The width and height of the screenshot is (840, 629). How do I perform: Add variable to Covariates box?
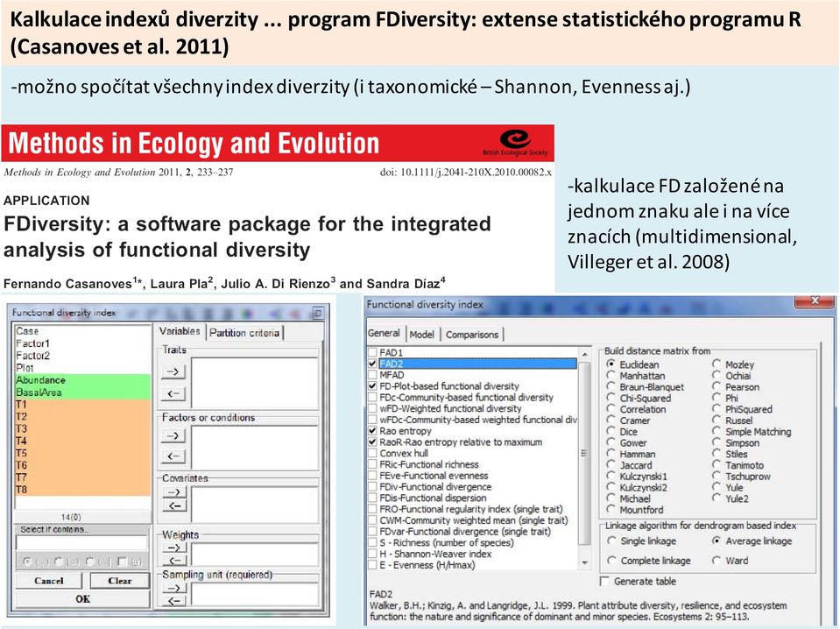point(174,491)
